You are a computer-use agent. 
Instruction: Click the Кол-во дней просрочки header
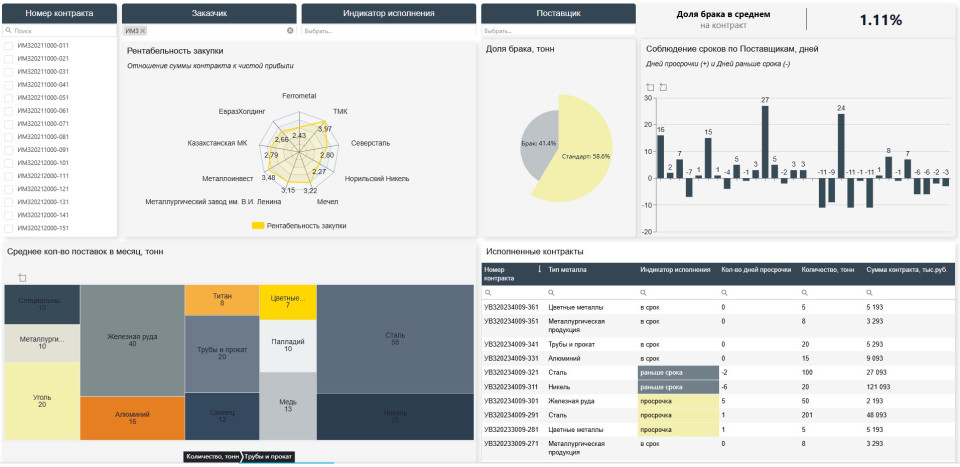tap(756, 269)
